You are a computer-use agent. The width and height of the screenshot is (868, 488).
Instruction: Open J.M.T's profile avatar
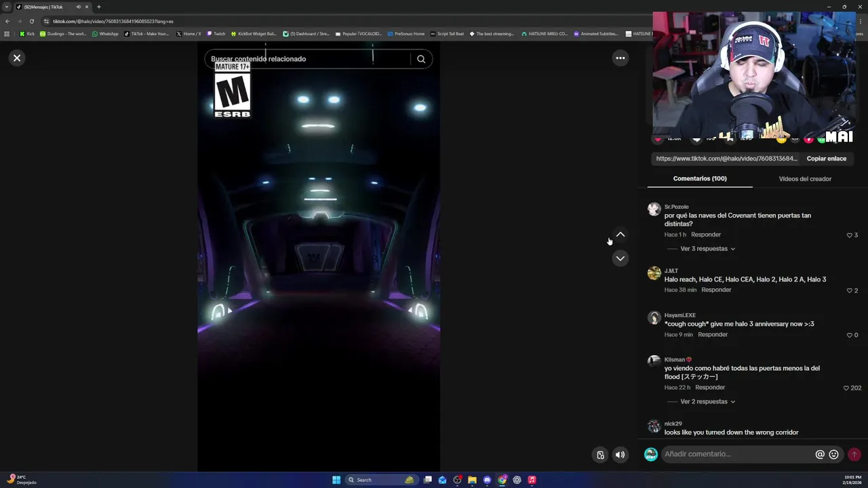click(654, 273)
